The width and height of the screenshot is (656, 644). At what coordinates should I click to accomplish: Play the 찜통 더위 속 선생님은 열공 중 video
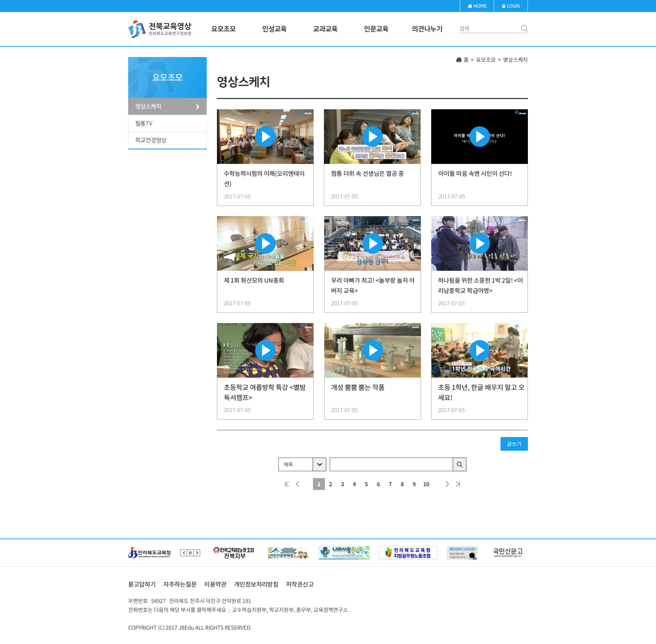(372, 137)
